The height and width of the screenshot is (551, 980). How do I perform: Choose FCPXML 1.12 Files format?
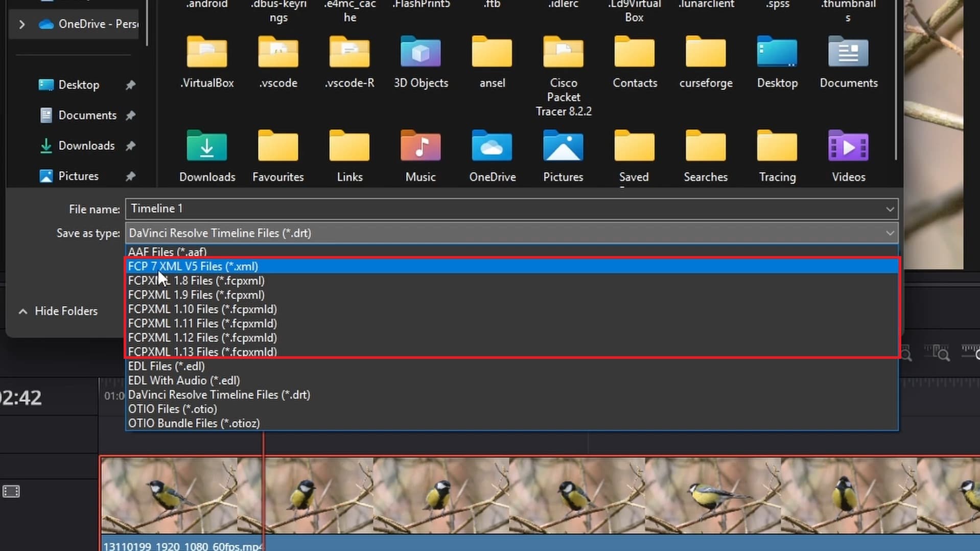pos(512,338)
